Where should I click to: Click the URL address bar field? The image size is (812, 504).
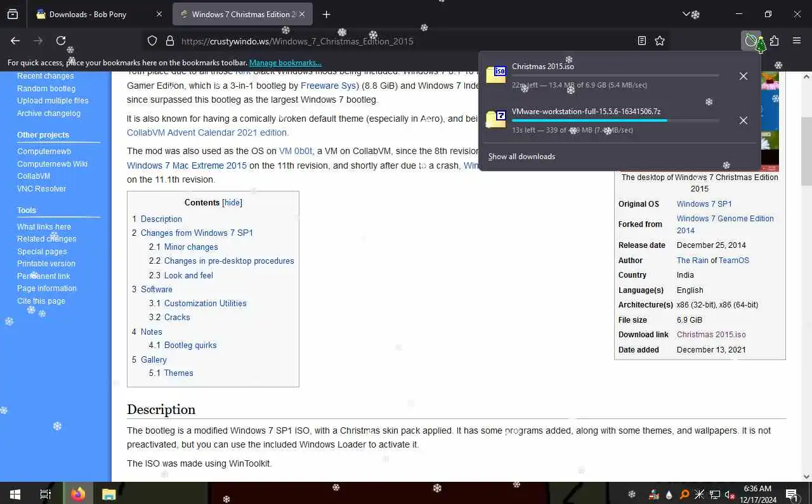(x=406, y=41)
